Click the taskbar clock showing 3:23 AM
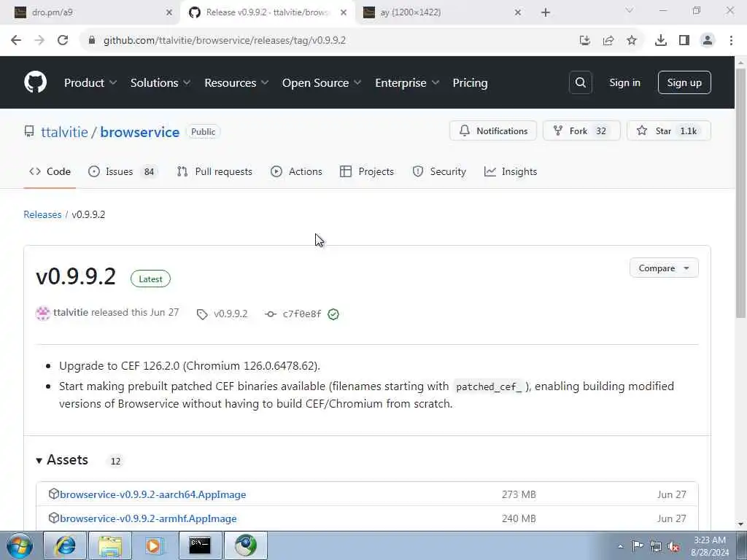 [x=710, y=546]
